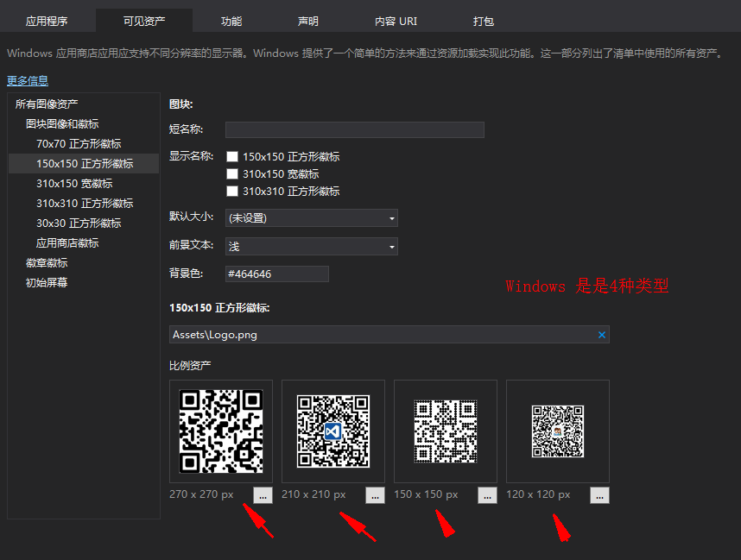Select 30x30 正方形徽标 in the tree
Screen dimensions: 741x560
coord(79,223)
